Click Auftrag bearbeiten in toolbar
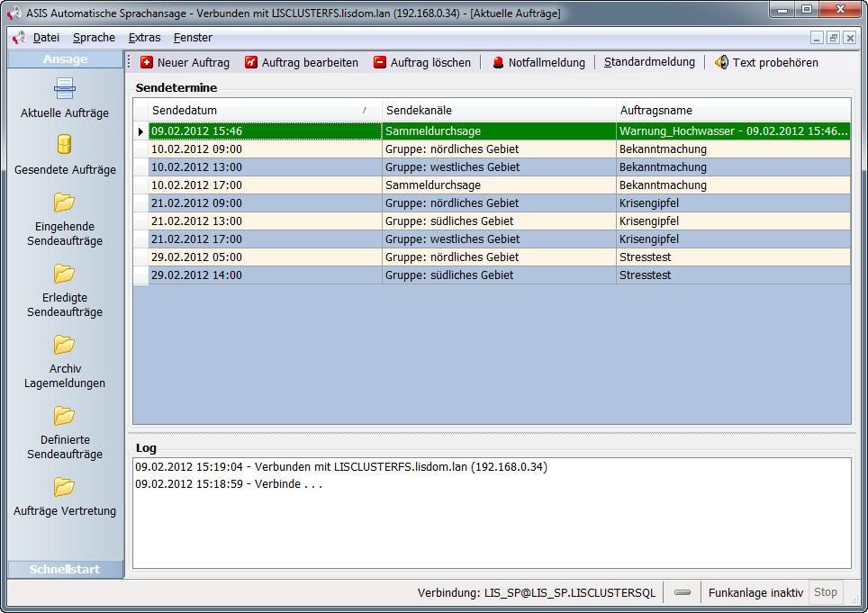 click(302, 62)
